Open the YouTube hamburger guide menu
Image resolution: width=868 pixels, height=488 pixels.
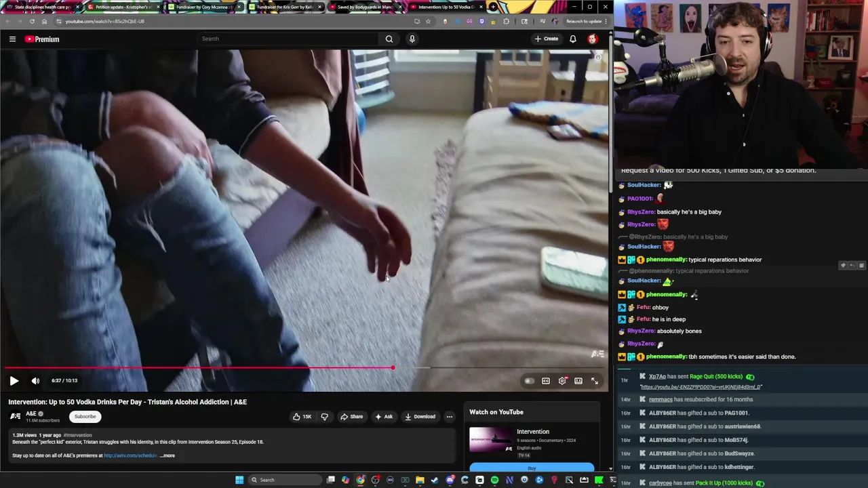tap(12, 39)
